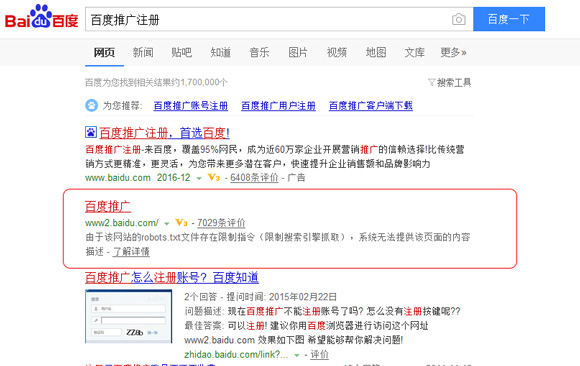Expand arrow next to www2.baidu.com/

point(166,224)
